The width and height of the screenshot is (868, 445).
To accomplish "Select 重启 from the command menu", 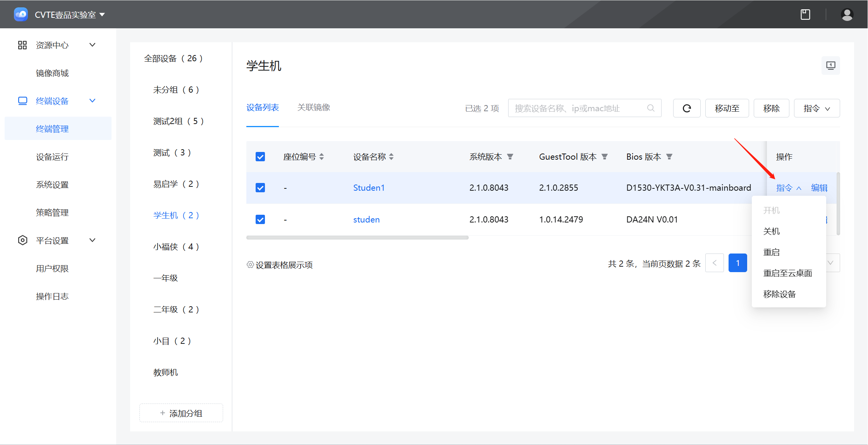I will point(789,252).
